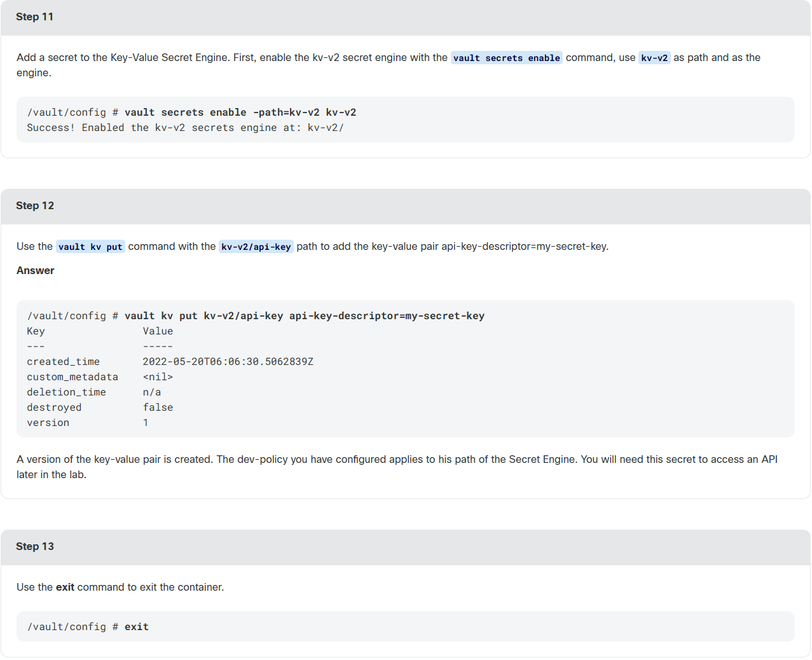Image resolution: width=812 pixels, height=660 pixels.
Task: Click the 'destroyed false' output row
Action: [100, 408]
